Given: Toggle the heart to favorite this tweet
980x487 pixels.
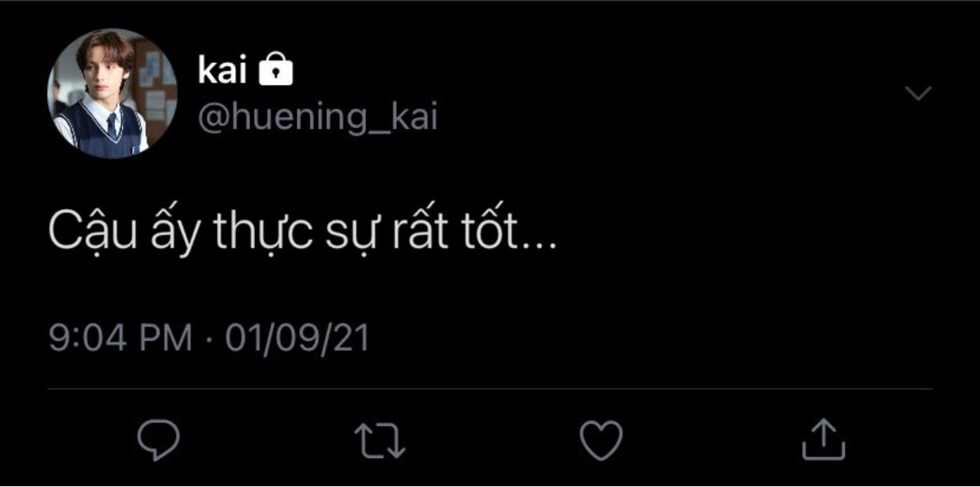Looking at the screenshot, I should [x=601, y=440].
